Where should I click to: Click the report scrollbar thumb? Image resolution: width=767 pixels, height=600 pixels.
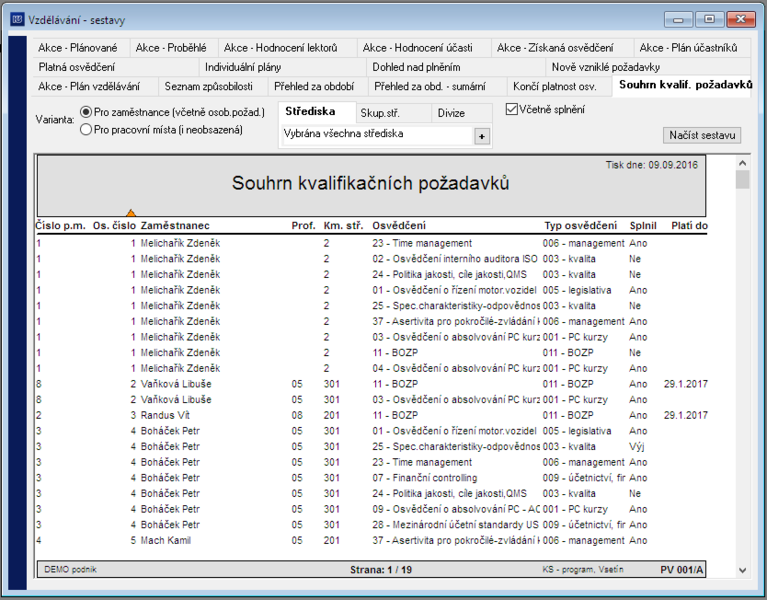pos(743,179)
